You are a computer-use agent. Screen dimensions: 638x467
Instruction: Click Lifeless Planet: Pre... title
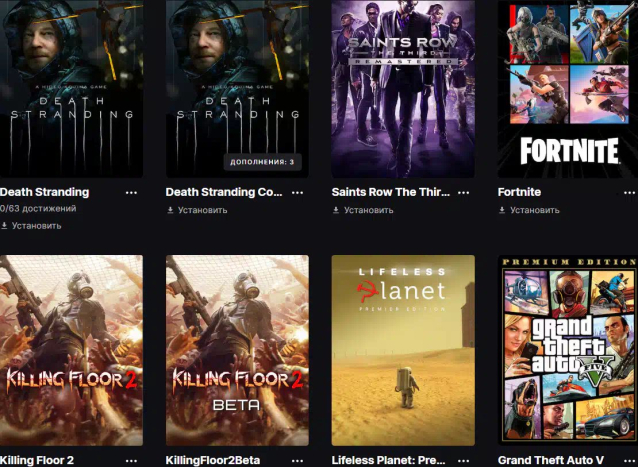388,460
